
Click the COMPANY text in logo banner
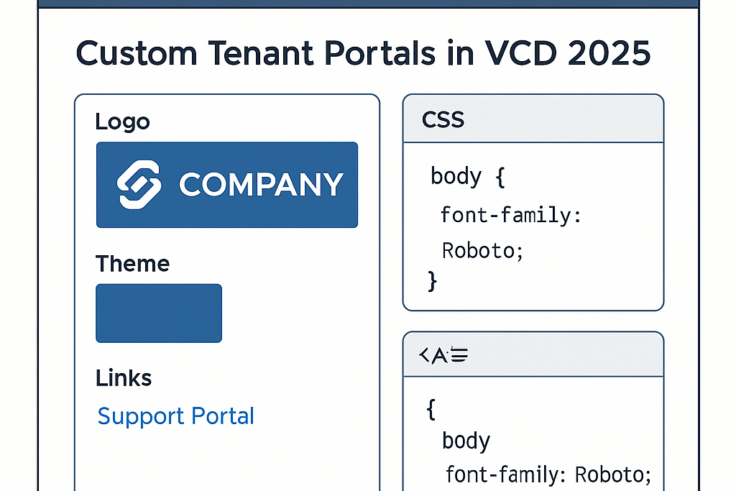point(261,185)
